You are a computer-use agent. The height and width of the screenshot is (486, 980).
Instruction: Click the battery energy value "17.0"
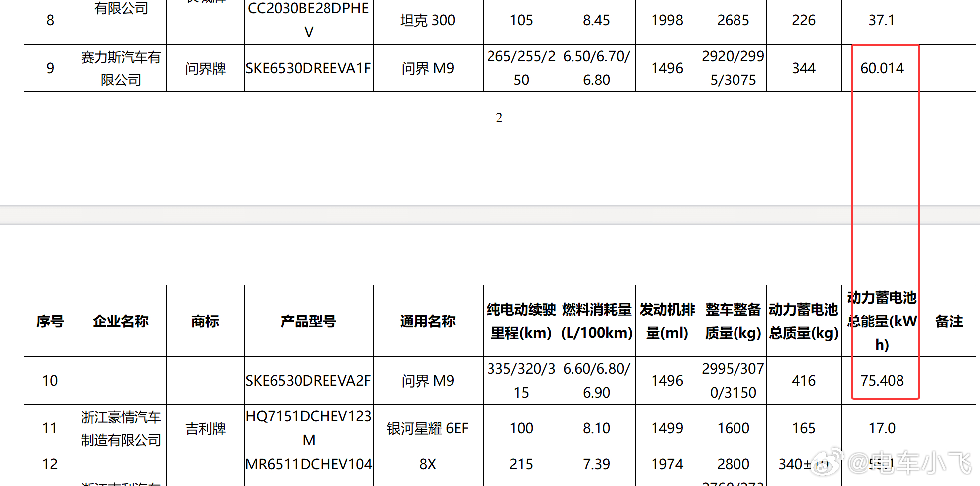(x=882, y=428)
